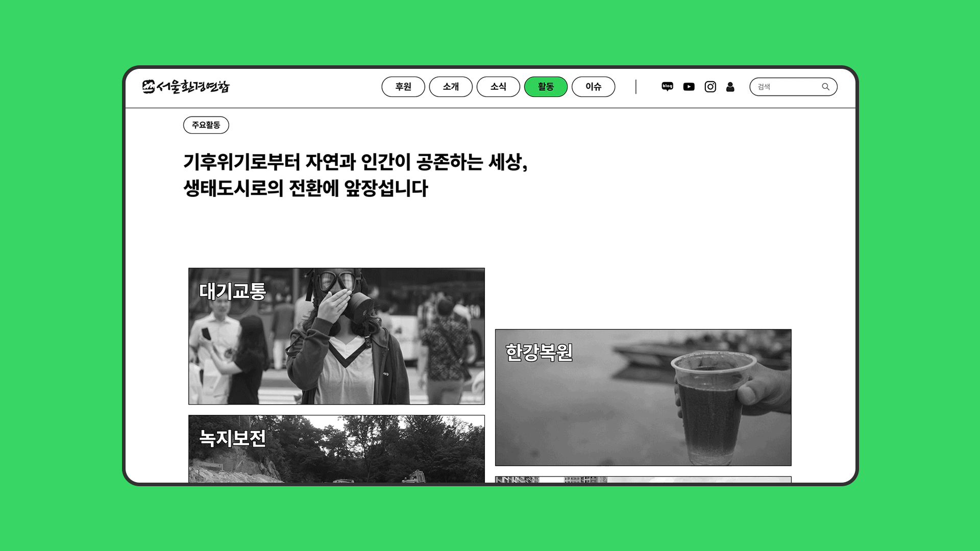Click the 서울환경연합 logo
This screenshot has width=980, height=551.
[186, 87]
